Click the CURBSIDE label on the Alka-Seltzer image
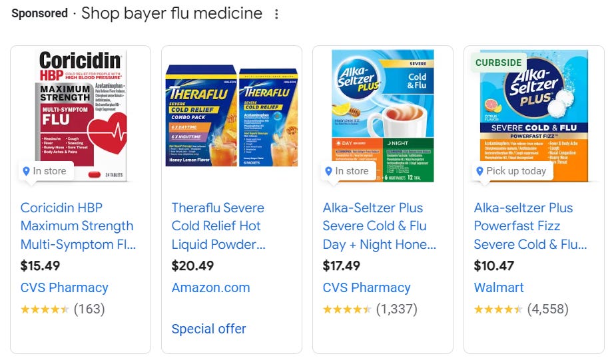 click(499, 63)
